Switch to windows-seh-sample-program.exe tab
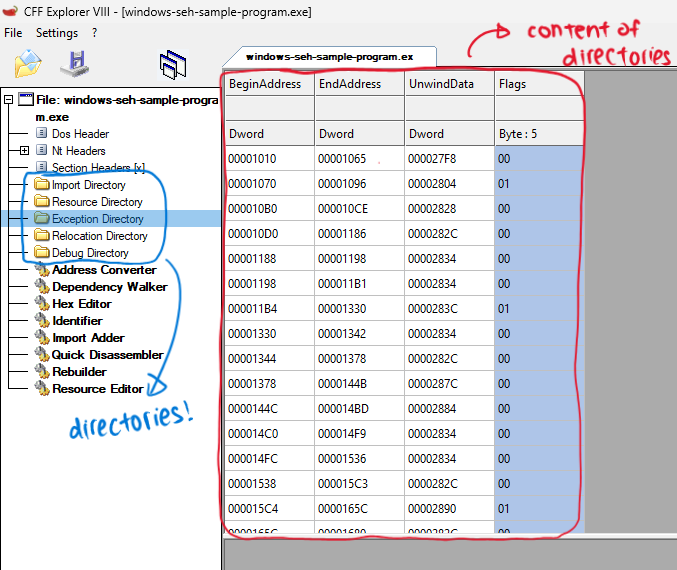 [329, 57]
